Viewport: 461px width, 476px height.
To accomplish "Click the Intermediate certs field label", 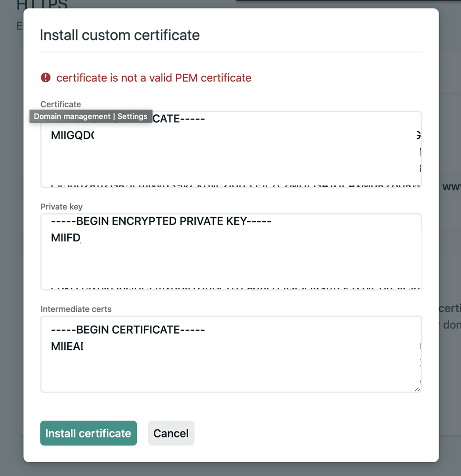I will pyautogui.click(x=76, y=309).
